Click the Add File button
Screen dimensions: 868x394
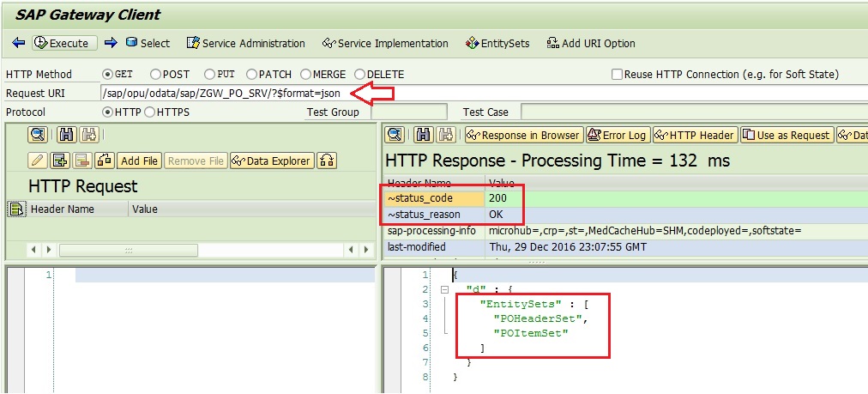(139, 161)
